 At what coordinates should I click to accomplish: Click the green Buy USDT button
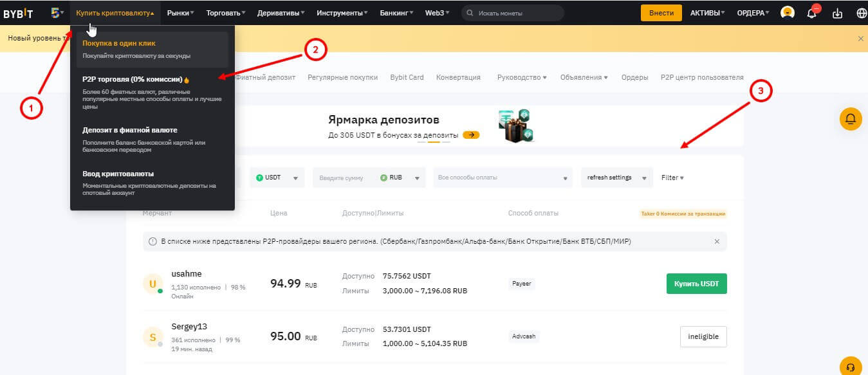(x=696, y=284)
